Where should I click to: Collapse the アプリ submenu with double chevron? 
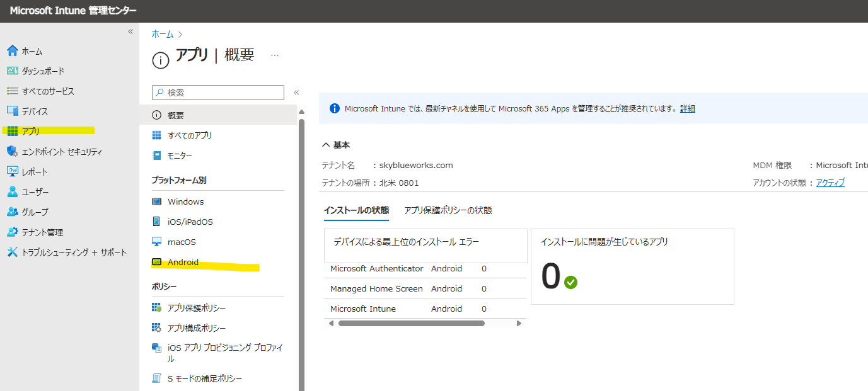click(x=296, y=92)
